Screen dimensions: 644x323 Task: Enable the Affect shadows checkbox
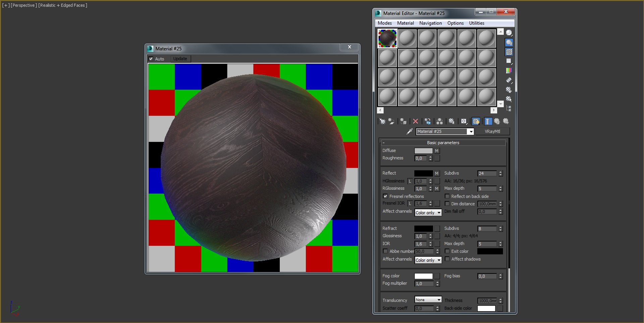(x=447, y=259)
